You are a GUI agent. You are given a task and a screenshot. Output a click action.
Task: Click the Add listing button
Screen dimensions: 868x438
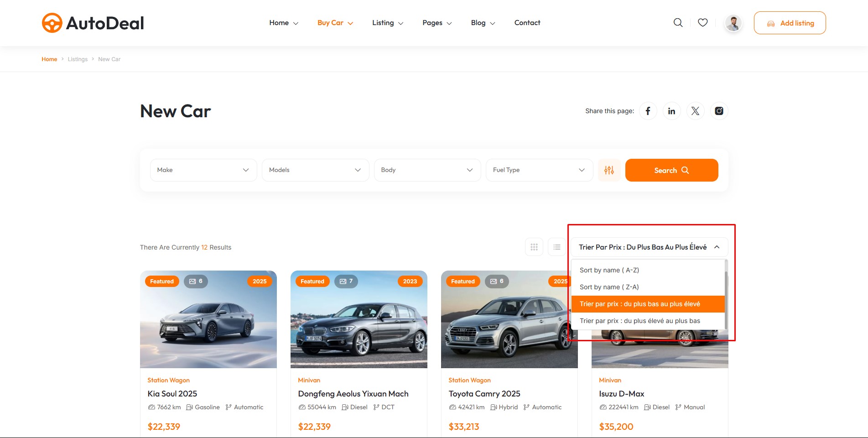(x=790, y=23)
